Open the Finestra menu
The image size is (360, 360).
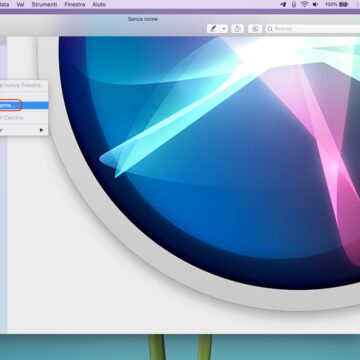(75, 4)
